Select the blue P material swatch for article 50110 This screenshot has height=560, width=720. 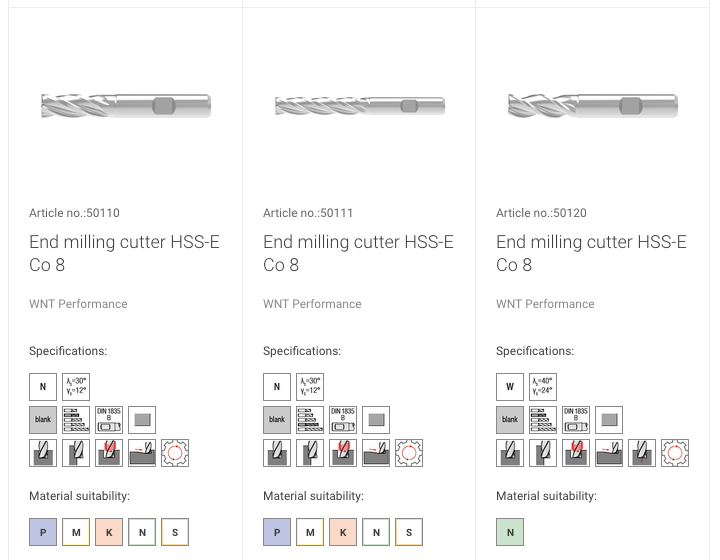pyautogui.click(x=43, y=532)
